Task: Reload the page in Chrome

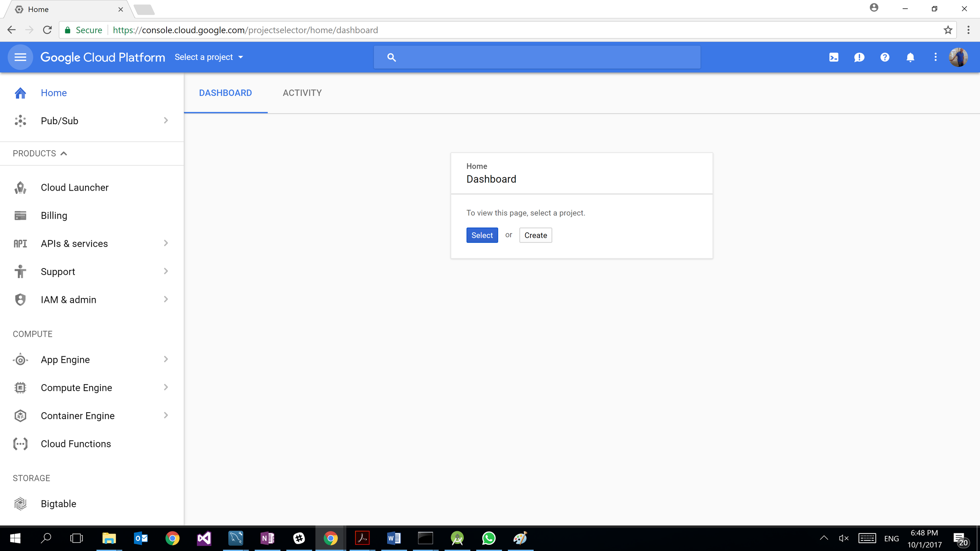Action: pos(47,30)
